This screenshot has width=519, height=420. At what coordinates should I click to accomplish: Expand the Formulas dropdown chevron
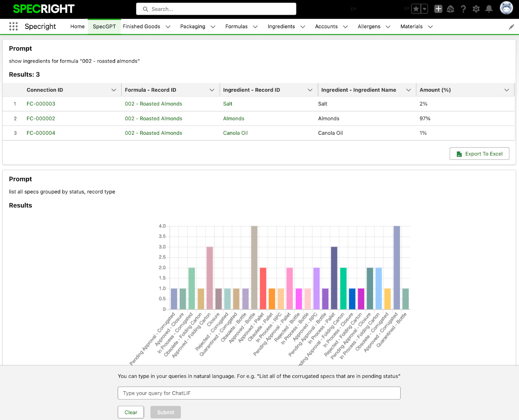[255, 27]
